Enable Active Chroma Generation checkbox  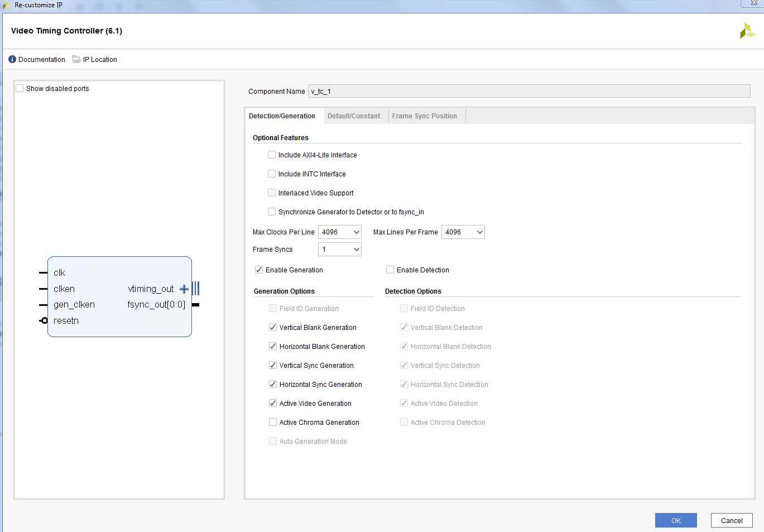[273, 423]
